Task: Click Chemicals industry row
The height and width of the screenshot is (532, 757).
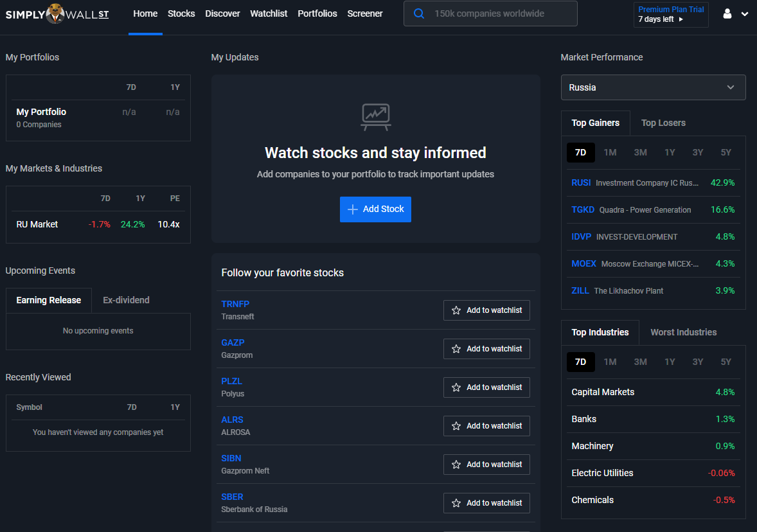Action: (653, 501)
